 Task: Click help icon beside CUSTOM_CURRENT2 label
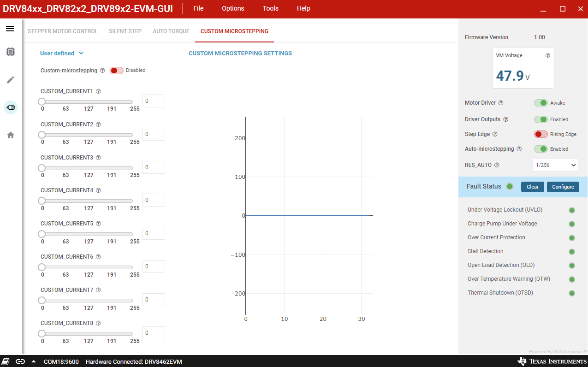click(98, 124)
